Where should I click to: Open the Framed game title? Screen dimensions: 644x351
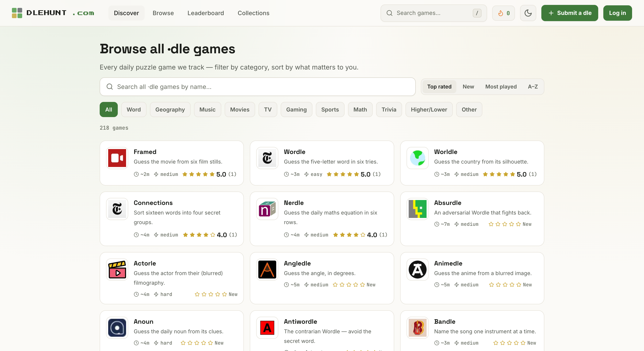145,152
